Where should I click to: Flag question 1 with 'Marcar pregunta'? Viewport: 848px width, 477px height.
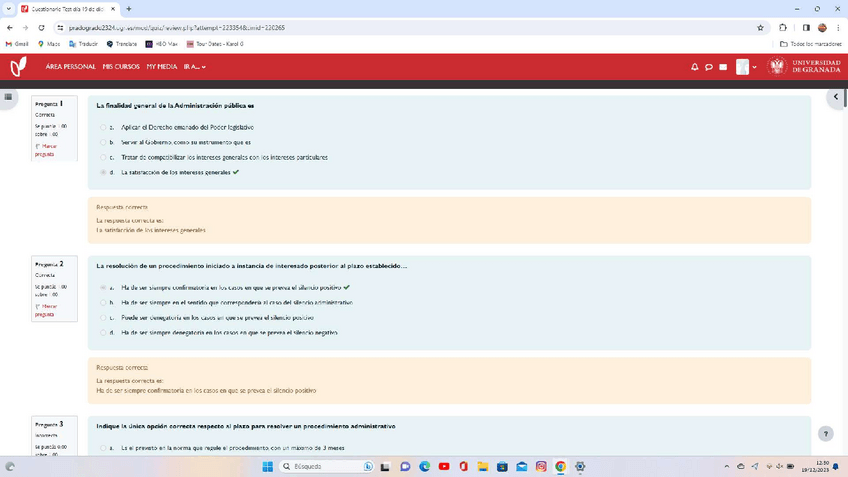pyautogui.click(x=46, y=150)
